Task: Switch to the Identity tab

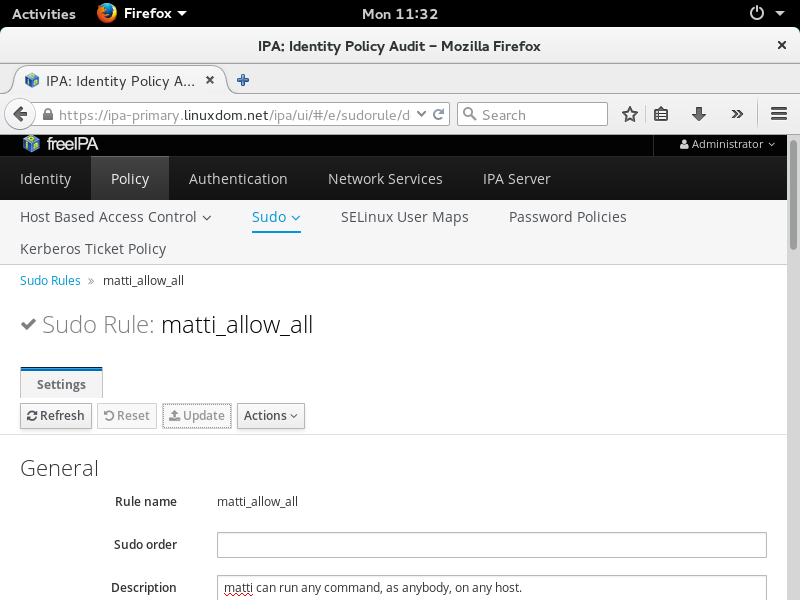Action: coord(46,179)
